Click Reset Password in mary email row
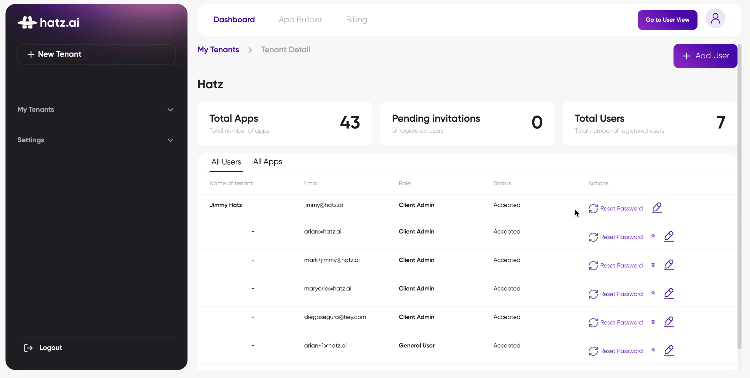This screenshot has height=378, width=750. pyautogui.click(x=621, y=294)
